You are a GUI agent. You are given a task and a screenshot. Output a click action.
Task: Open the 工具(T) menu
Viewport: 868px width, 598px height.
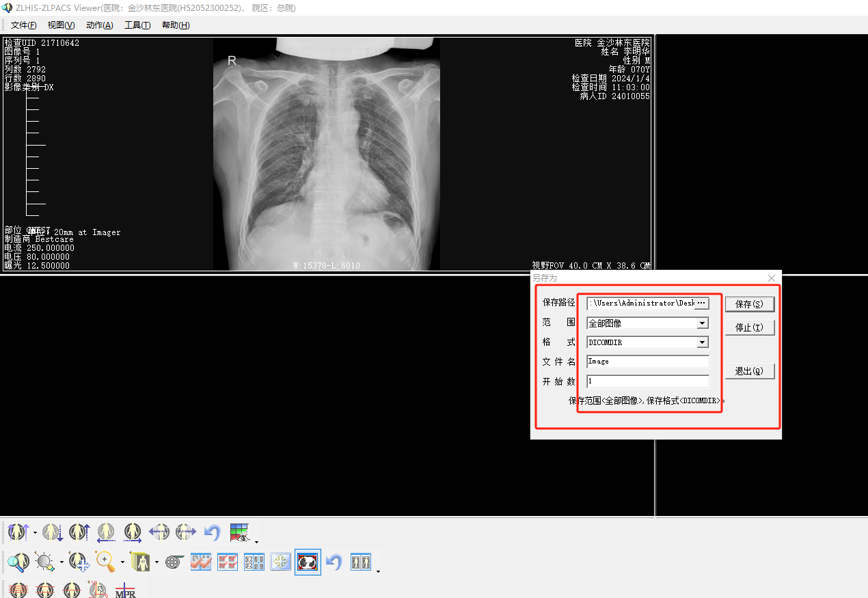[137, 25]
